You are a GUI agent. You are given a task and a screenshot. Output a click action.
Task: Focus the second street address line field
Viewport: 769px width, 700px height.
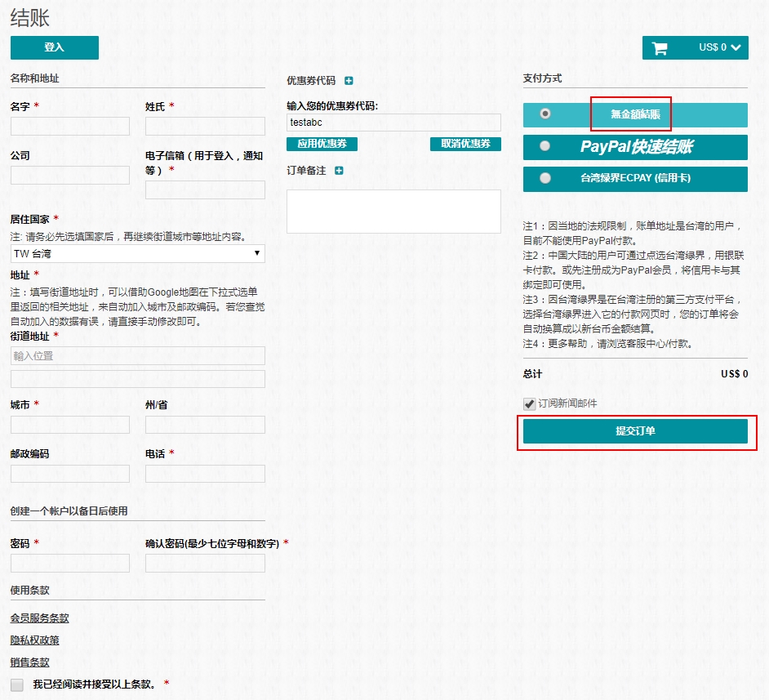click(138, 379)
